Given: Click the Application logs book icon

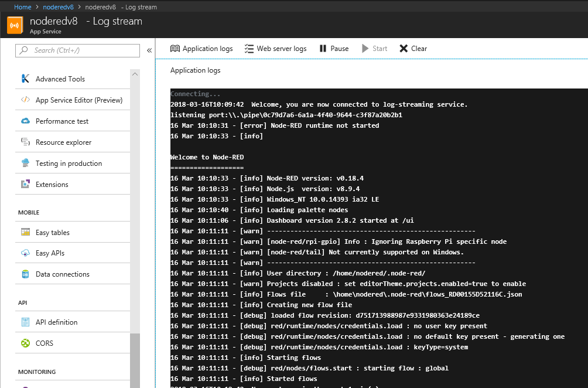Looking at the screenshot, I should (175, 49).
